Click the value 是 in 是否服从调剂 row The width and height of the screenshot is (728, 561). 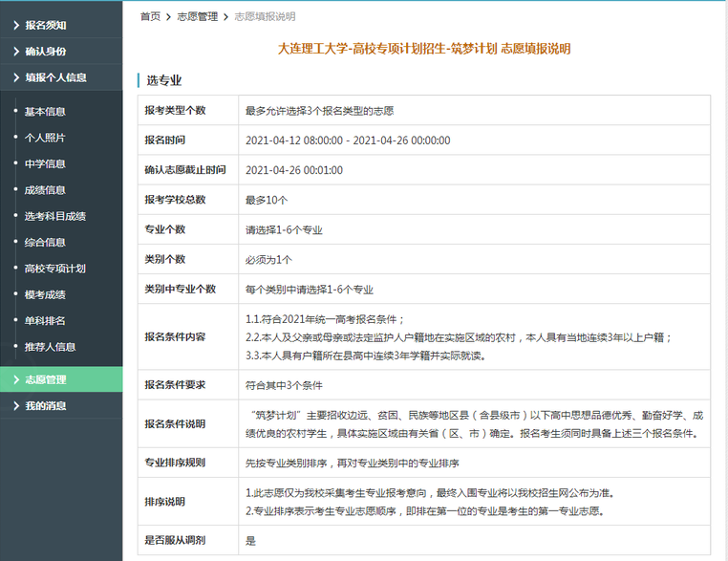click(x=250, y=540)
